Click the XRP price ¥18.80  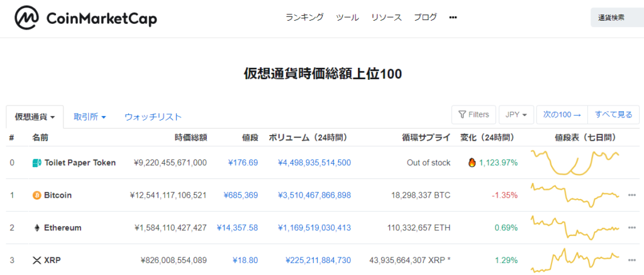(245, 260)
